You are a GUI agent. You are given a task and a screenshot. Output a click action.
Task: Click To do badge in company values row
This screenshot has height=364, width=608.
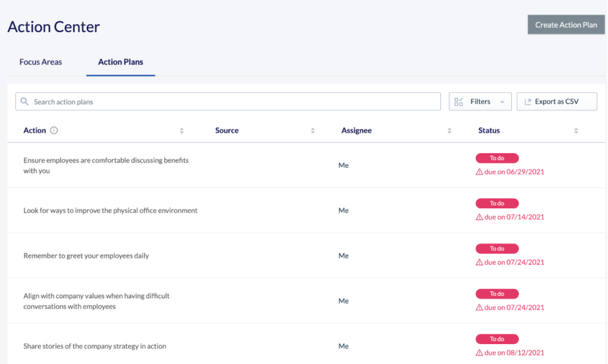click(497, 294)
